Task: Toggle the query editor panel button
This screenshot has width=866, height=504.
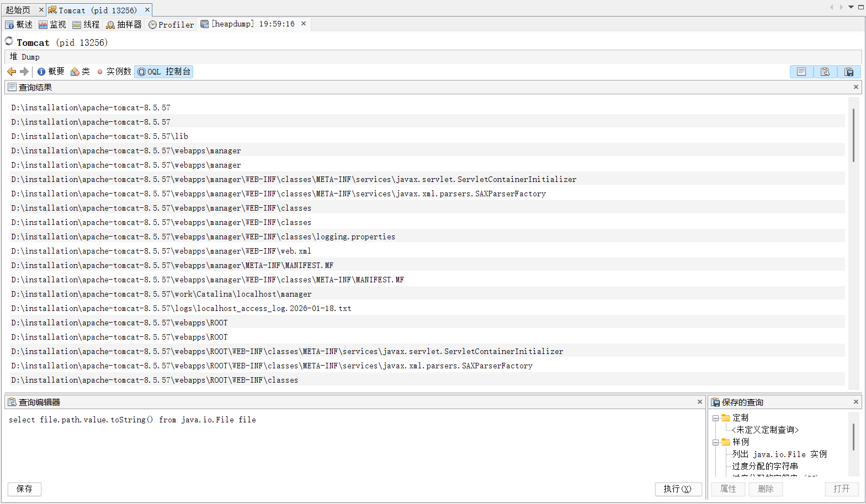Action: pyautogui.click(x=825, y=72)
